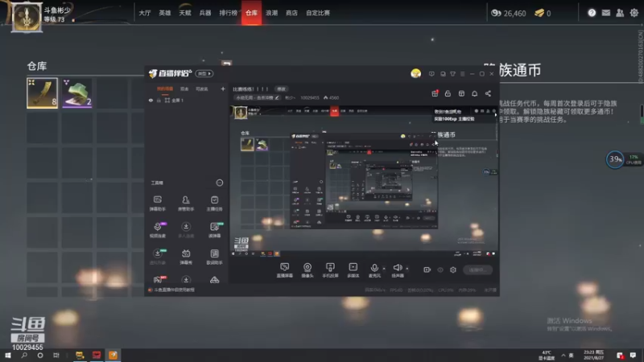The height and width of the screenshot is (362, 644).
Task: Open notifications bell in streaming app
Action: pyautogui.click(x=474, y=93)
